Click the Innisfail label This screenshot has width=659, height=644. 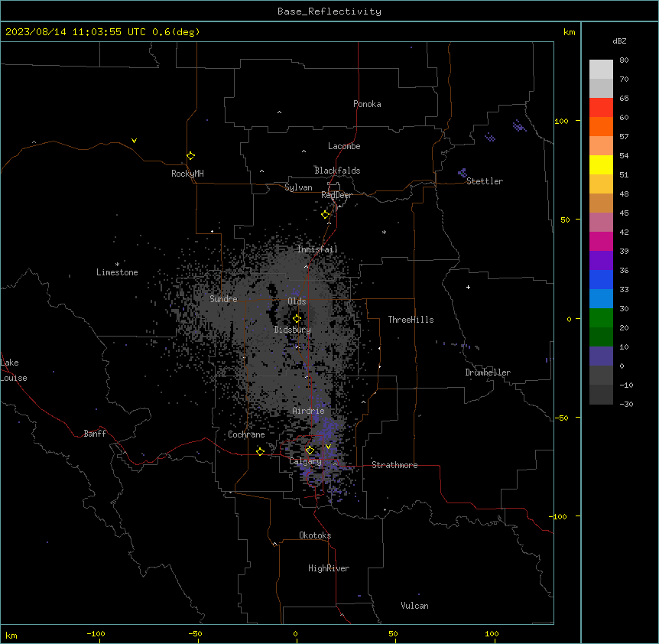click(x=317, y=249)
